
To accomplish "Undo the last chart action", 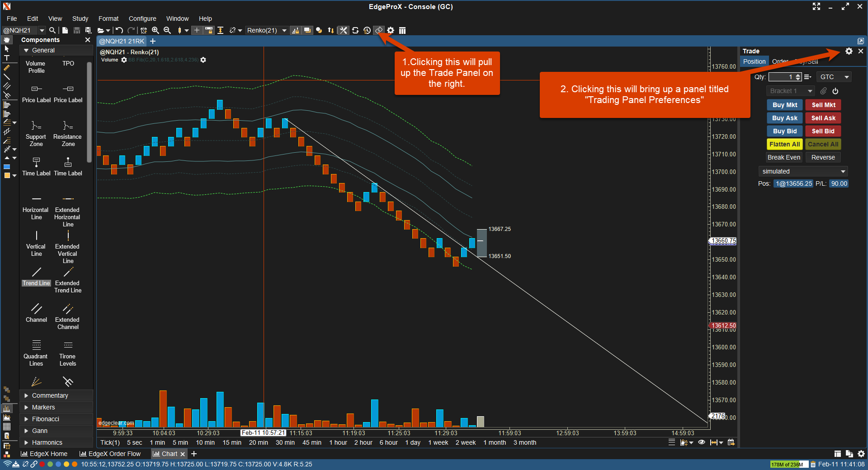I will 119,30.
